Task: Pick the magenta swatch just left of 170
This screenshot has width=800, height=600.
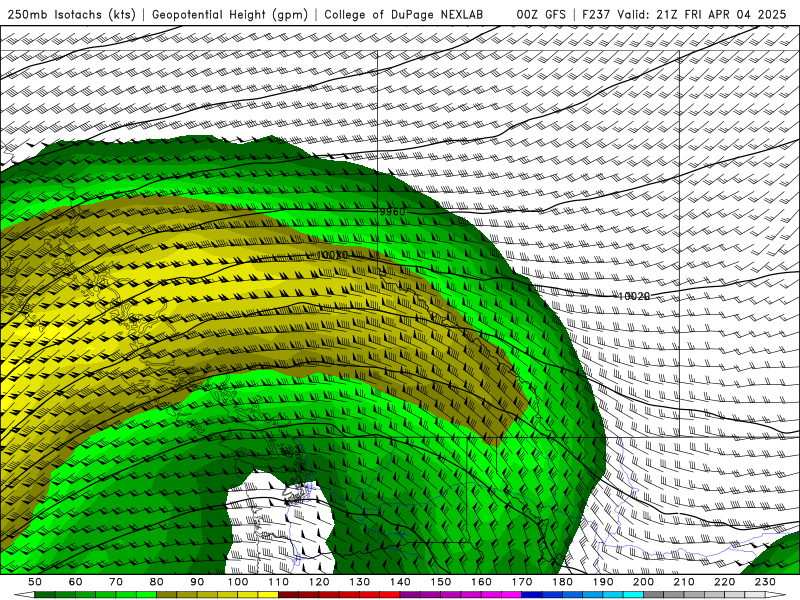Action: pyautogui.click(x=511, y=595)
